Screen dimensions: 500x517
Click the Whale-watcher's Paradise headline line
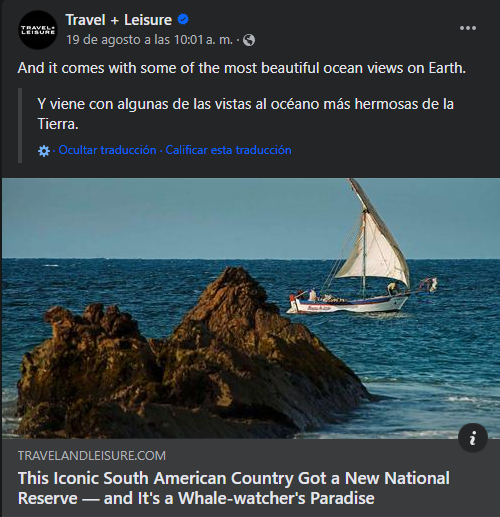(196, 498)
